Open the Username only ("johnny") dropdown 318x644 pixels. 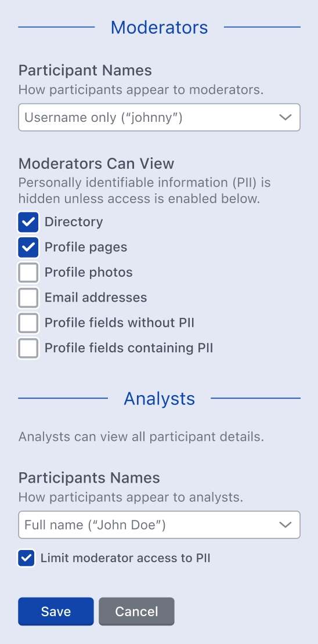click(160, 117)
